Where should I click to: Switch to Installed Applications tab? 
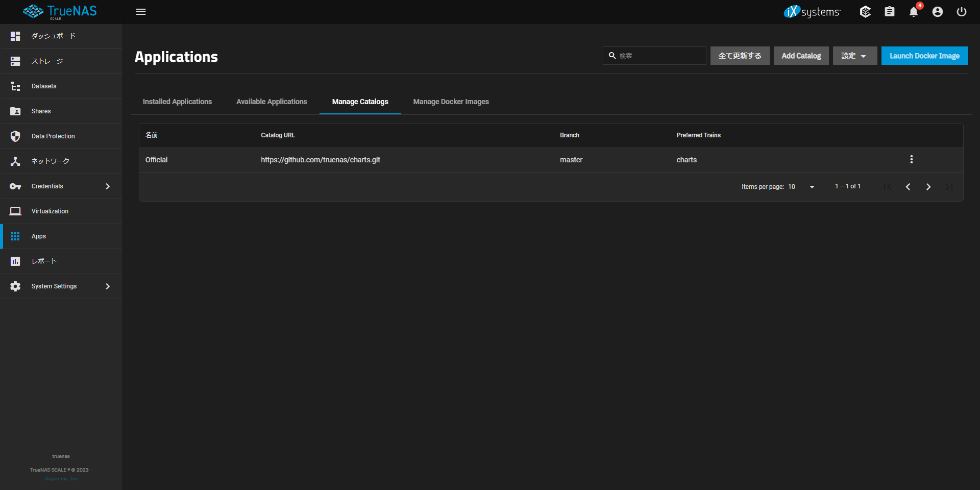coord(177,102)
